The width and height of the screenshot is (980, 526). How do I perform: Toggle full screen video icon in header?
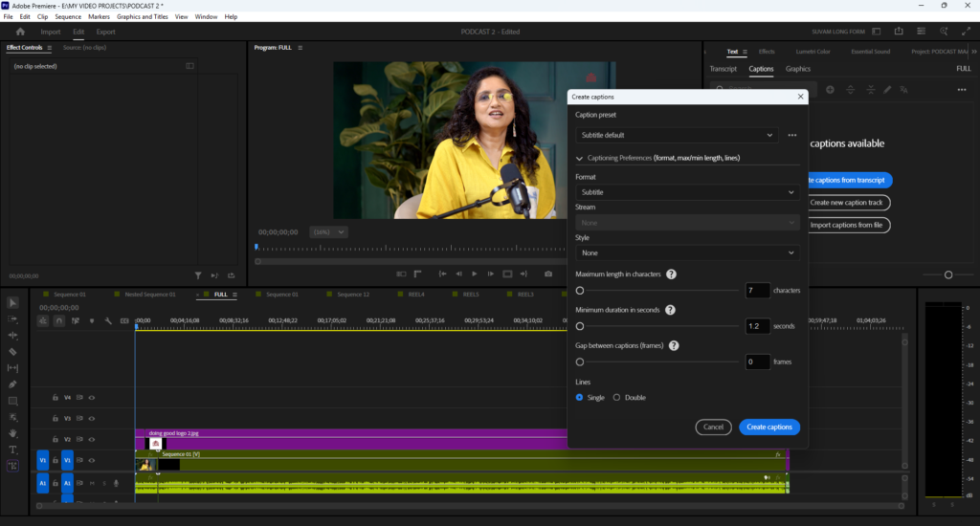coord(967,32)
